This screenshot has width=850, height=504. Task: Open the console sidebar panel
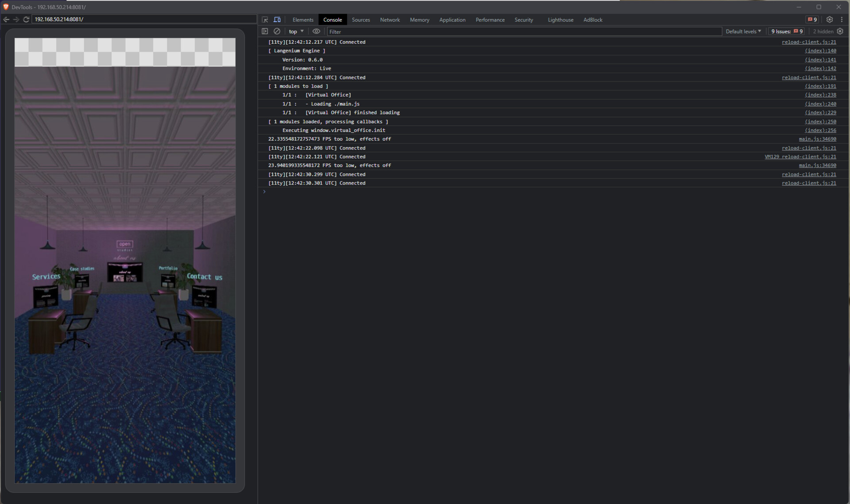(264, 31)
